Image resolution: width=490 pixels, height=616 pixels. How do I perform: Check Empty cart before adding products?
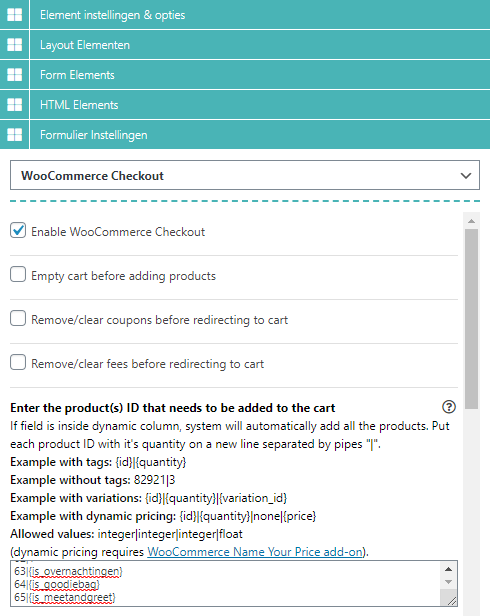18,275
